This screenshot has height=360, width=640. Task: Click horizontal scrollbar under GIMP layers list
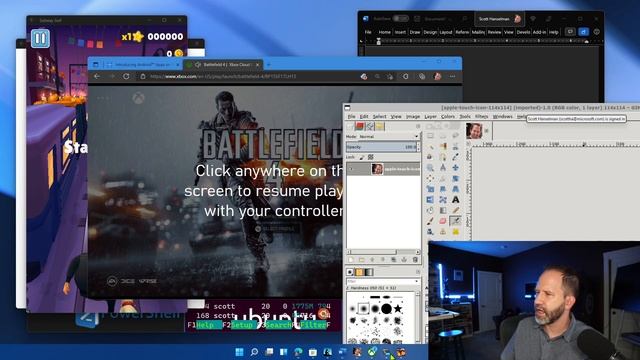pos(383,252)
